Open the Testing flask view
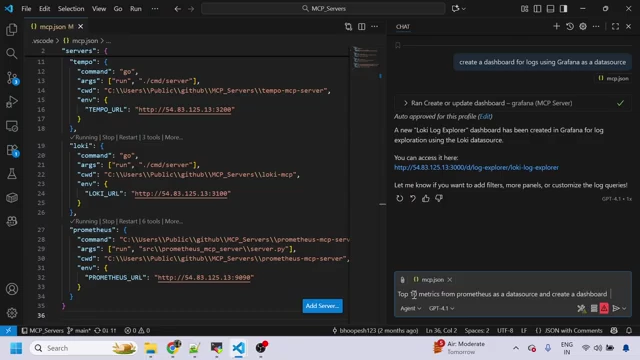This screenshot has height=360, width=640. coord(12,174)
